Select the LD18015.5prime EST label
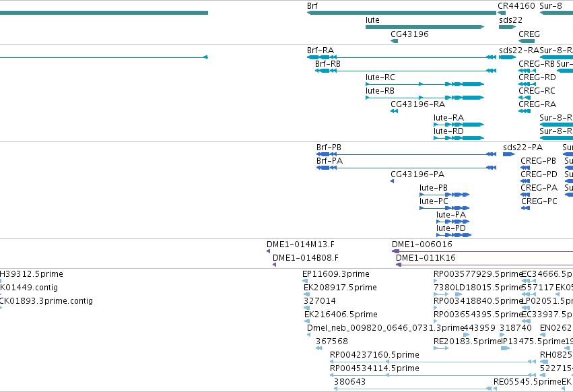573x392 pixels. [x=488, y=288]
